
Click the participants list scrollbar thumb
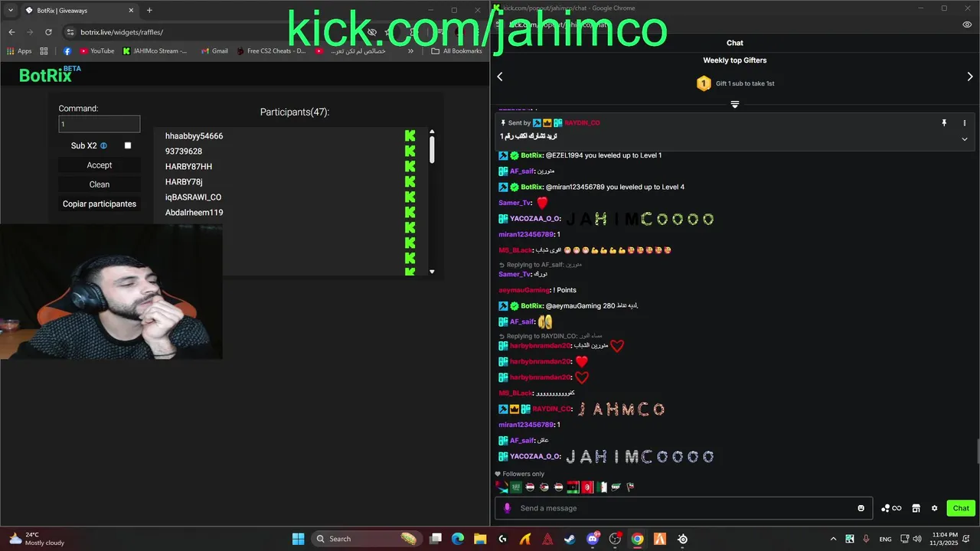(432, 149)
